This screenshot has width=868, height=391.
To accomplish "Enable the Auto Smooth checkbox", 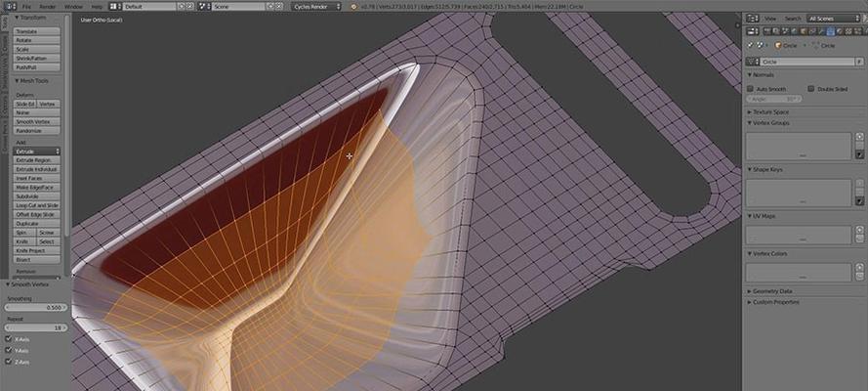I will [750, 89].
